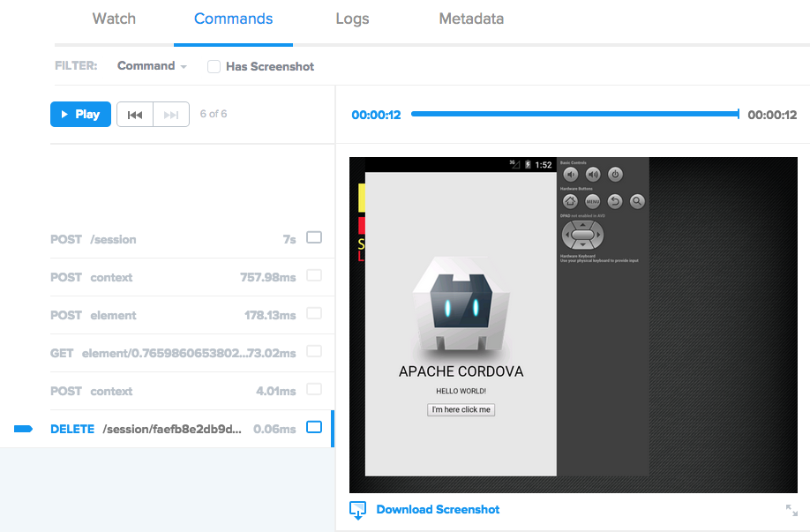Screen dimensions: 810x532
Task: Select the POST element command row
Action: [192, 315]
